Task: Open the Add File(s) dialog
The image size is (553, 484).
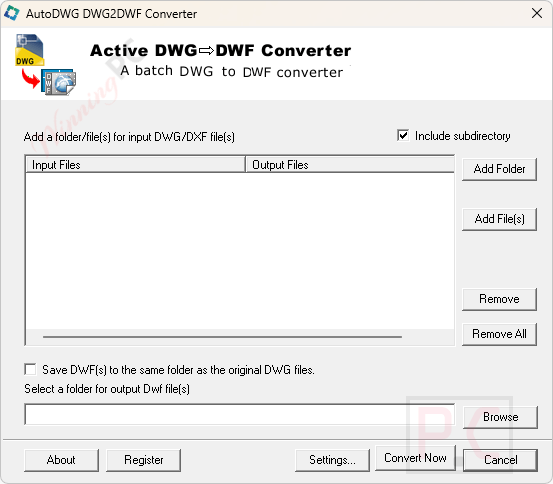Action: (499, 219)
